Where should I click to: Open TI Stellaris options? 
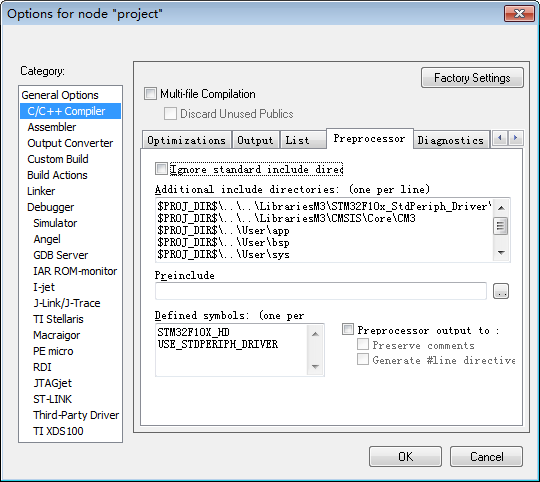click(58, 319)
